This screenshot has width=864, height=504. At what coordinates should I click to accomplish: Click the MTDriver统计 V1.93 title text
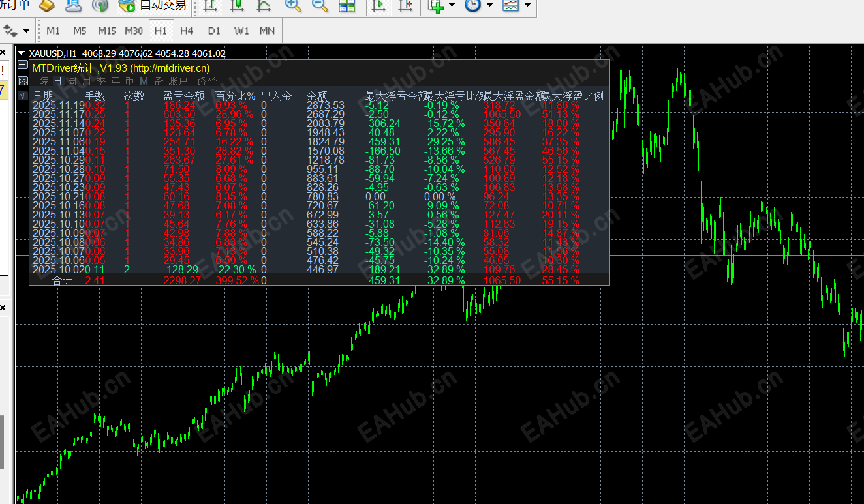point(121,68)
